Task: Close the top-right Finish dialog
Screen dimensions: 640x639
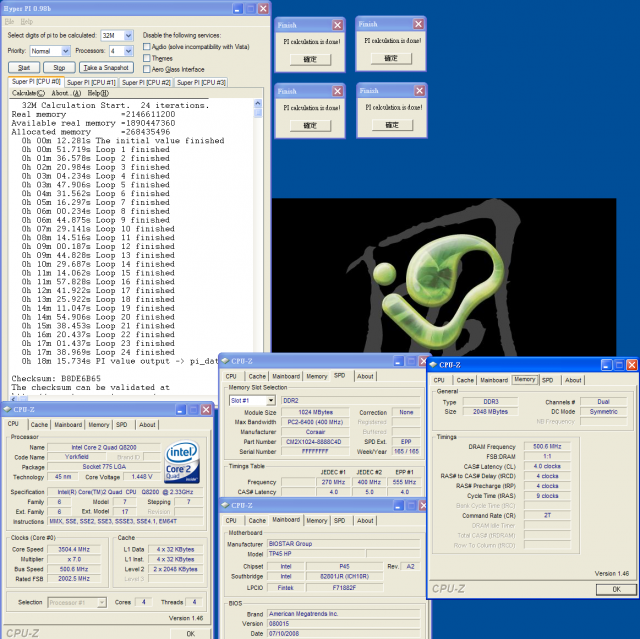Action: click(x=418, y=24)
